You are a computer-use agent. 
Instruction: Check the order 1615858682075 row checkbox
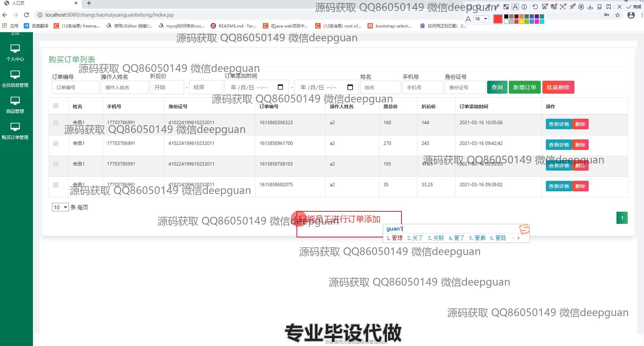tap(56, 185)
